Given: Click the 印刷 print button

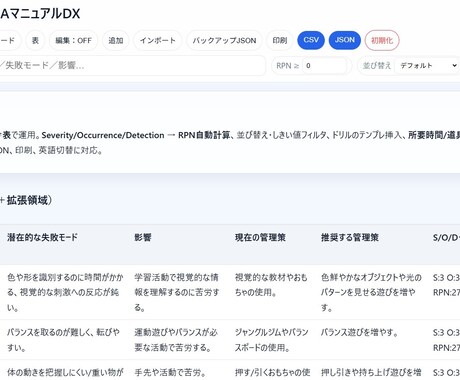Looking at the screenshot, I should click(x=280, y=40).
